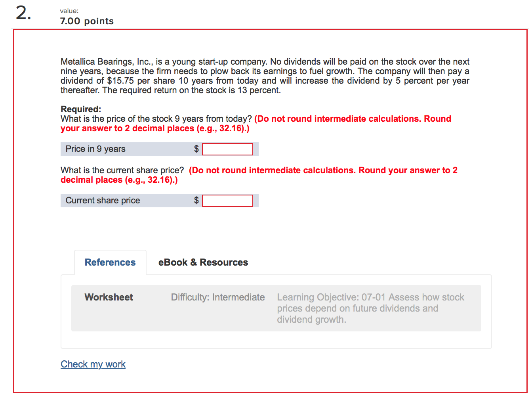
Task: Switch to eBook & Resources tab
Action: tap(203, 262)
